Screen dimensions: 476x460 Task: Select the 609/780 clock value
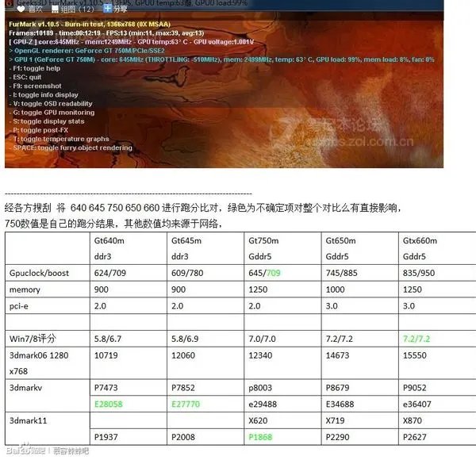(187, 273)
